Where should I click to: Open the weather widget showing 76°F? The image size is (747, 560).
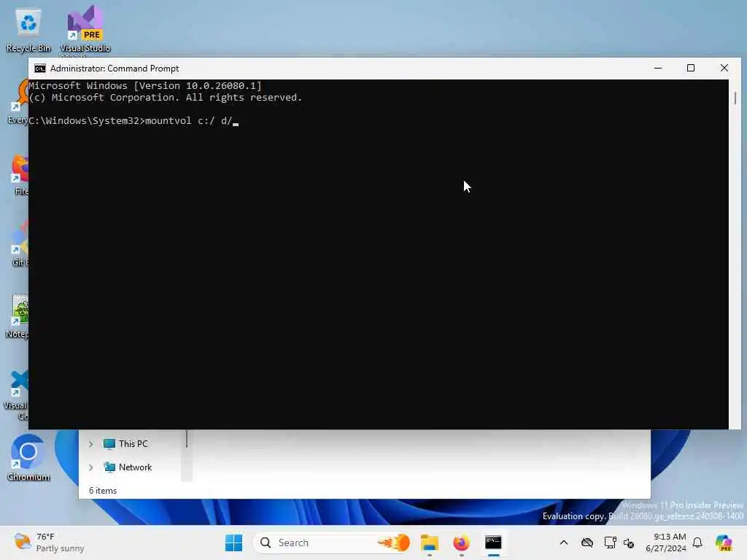(x=49, y=542)
